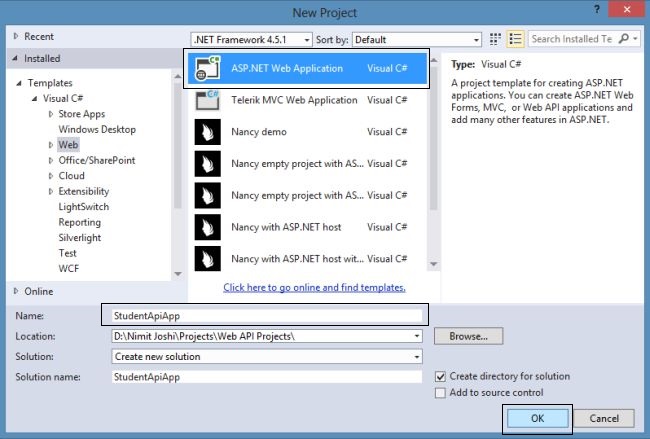Select Windows Desktop in the tree
650x439 pixels.
click(x=97, y=129)
